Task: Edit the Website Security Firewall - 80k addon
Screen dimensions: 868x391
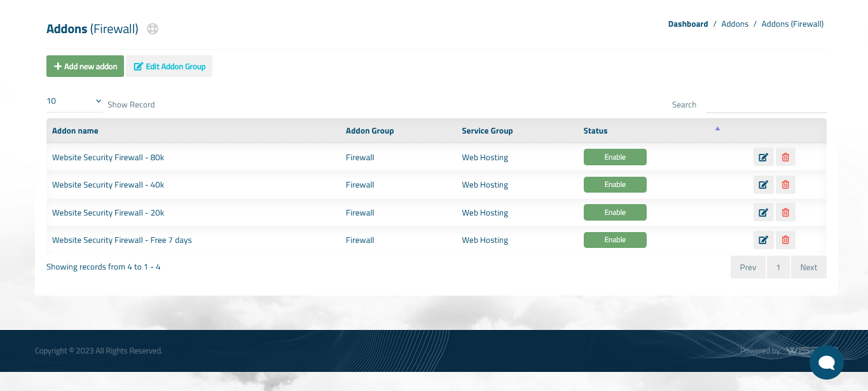Action: [764, 157]
